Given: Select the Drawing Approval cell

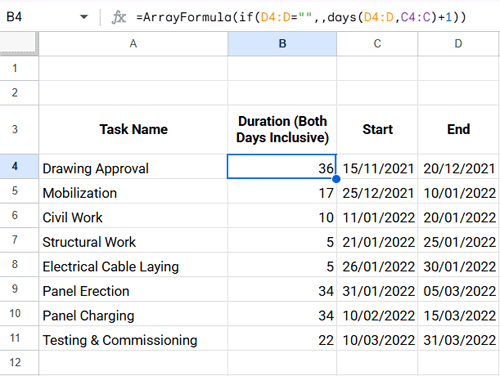Looking at the screenshot, I should pos(133,166).
